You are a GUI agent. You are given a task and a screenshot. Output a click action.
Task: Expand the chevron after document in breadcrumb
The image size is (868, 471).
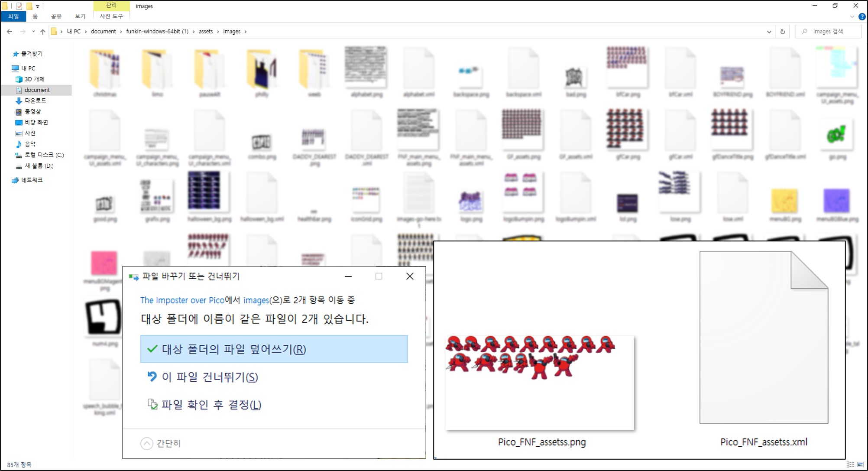click(x=121, y=32)
